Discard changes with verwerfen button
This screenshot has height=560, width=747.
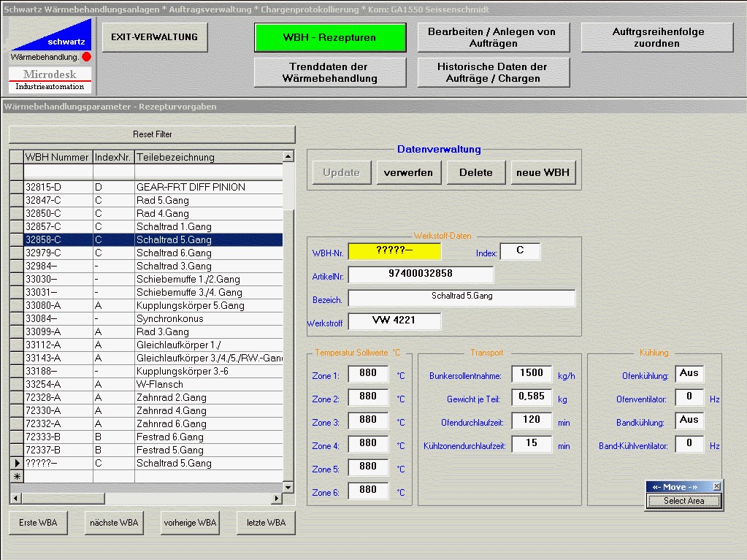pyautogui.click(x=408, y=173)
